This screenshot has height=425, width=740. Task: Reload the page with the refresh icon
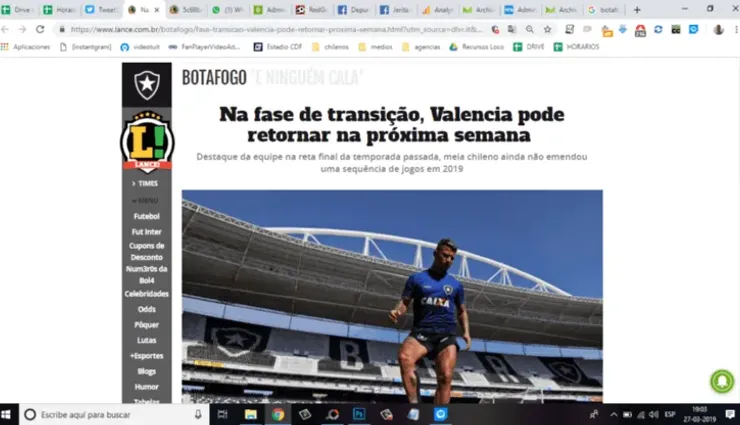click(40, 29)
